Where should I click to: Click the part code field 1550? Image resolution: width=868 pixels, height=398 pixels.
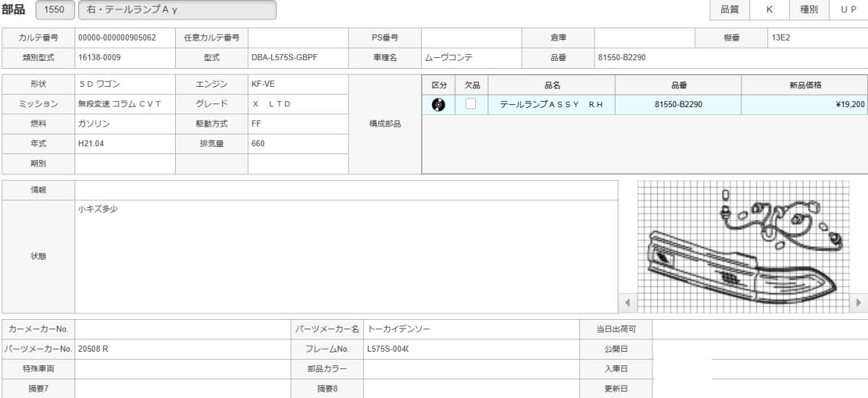54,10
